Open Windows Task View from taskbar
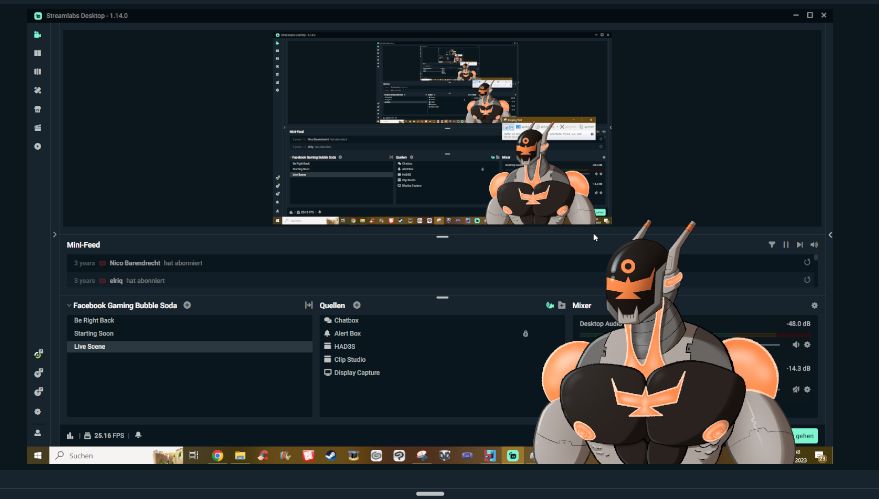The image size is (879, 499). 194,456
